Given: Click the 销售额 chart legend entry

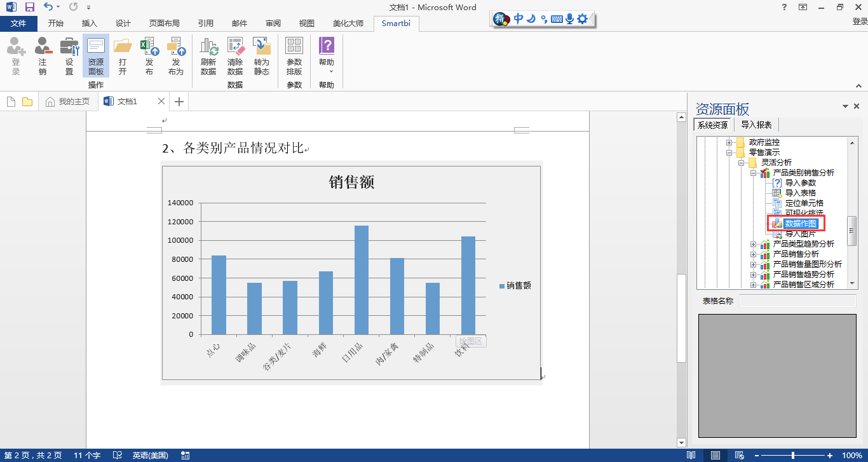Looking at the screenshot, I should [515, 286].
